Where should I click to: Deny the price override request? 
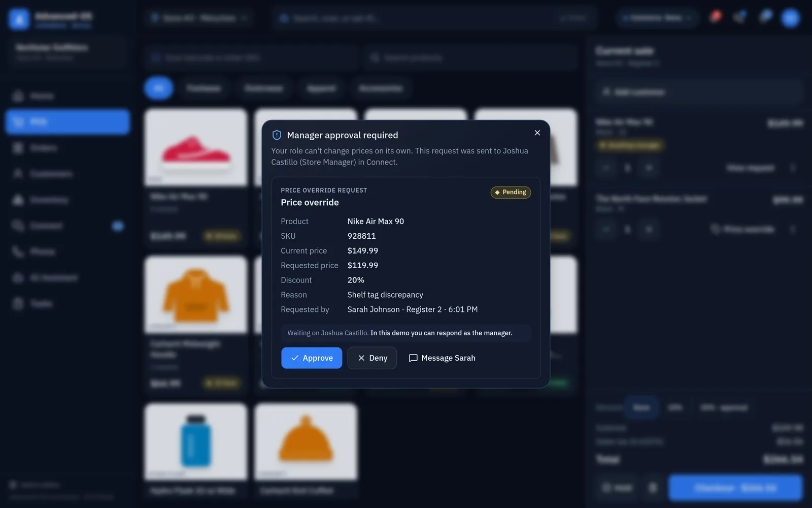pyautogui.click(x=372, y=358)
